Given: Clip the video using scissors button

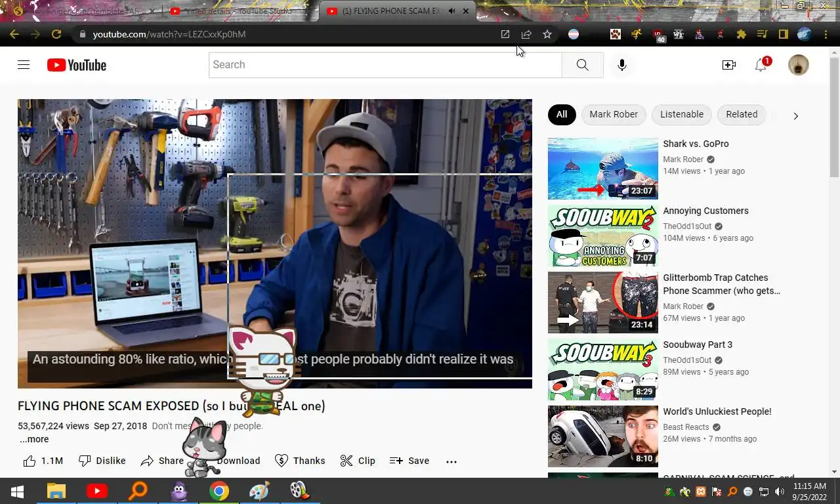Looking at the screenshot, I should tap(358, 461).
